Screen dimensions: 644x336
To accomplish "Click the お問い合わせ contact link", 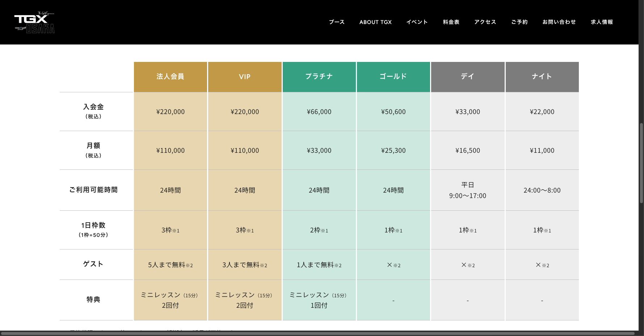I will [x=559, y=22].
